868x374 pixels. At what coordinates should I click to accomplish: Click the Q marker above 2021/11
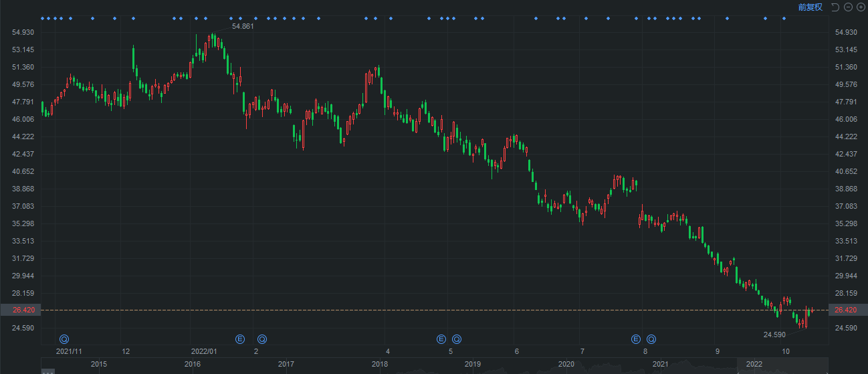[64, 339]
